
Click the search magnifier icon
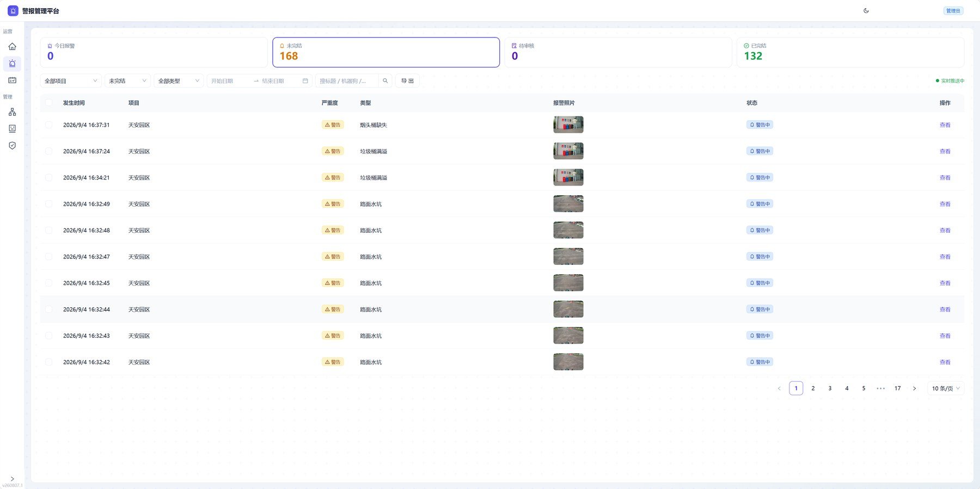pos(385,81)
